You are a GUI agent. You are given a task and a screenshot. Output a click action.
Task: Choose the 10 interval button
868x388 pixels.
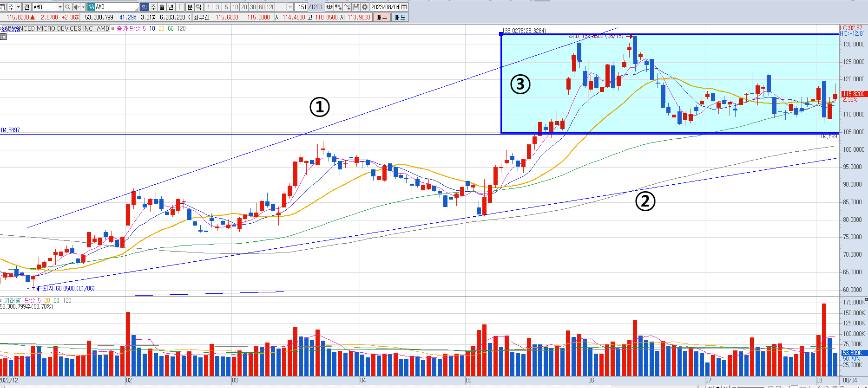click(235, 7)
